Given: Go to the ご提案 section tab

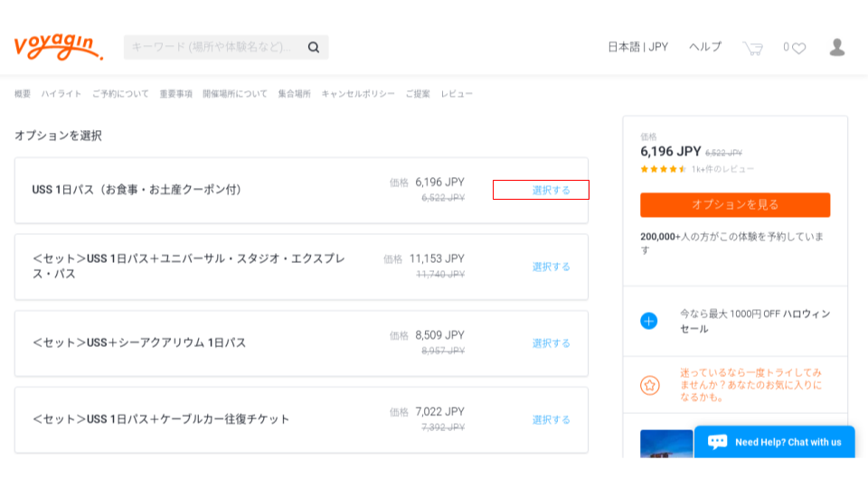Looking at the screenshot, I should tap(418, 94).
